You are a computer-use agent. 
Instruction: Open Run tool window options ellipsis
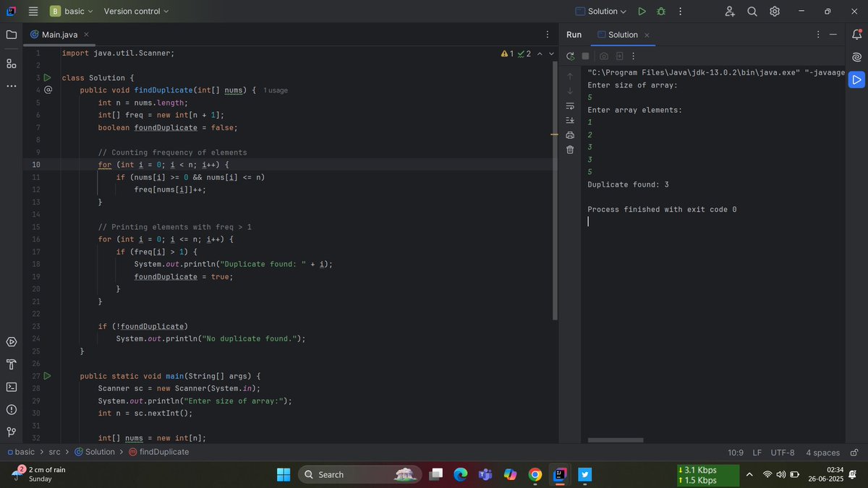818,35
